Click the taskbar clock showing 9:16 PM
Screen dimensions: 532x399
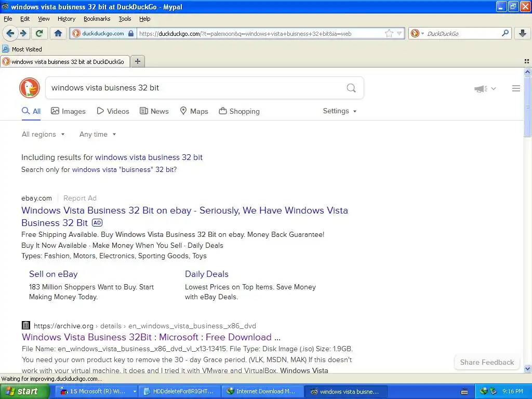coord(513,392)
